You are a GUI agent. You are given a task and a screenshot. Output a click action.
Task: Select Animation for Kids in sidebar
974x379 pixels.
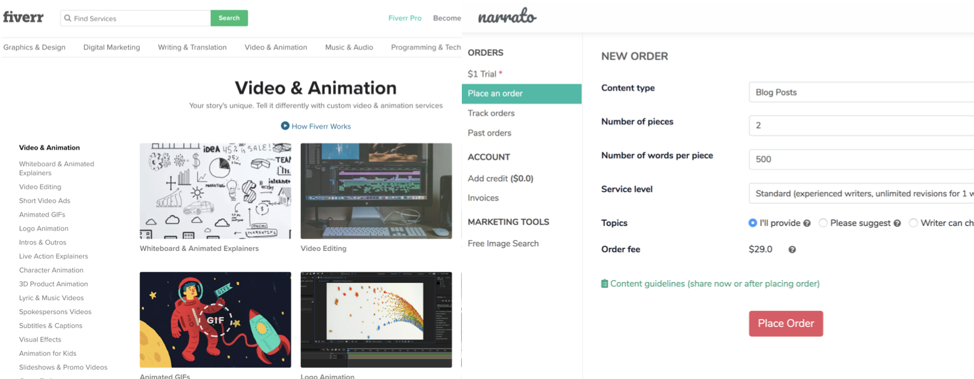(x=47, y=354)
